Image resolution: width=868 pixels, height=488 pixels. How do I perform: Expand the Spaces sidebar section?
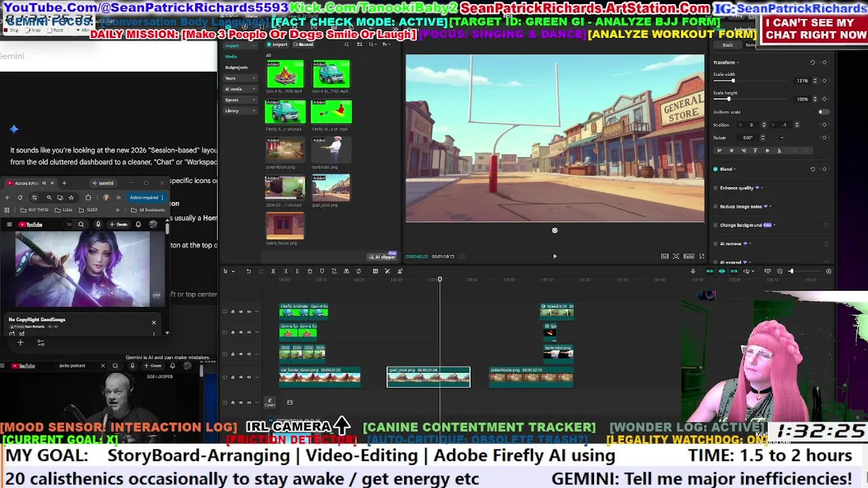(240, 100)
